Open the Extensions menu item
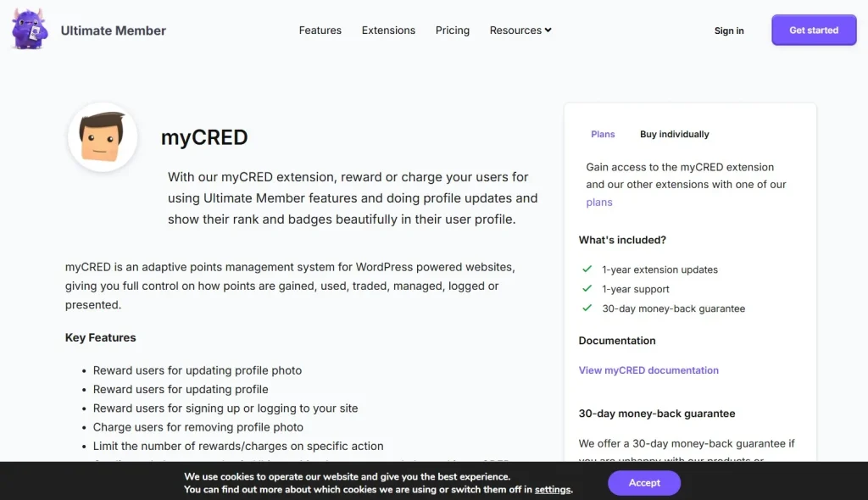This screenshot has height=500, width=868. pos(388,31)
